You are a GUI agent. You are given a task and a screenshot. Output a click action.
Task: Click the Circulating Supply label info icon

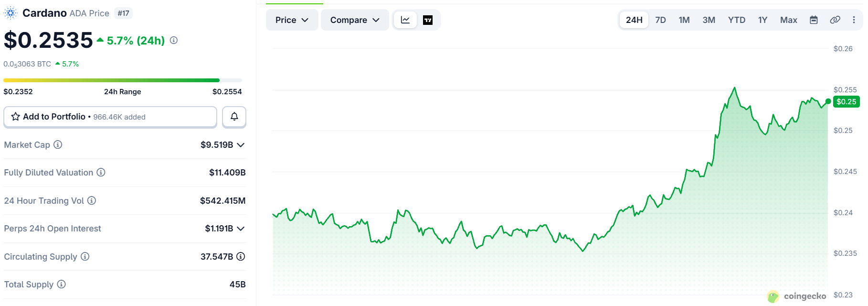[85, 256]
